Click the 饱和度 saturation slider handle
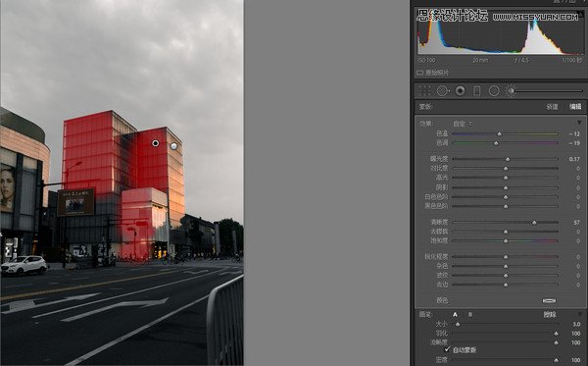588x366 pixels. click(506, 241)
